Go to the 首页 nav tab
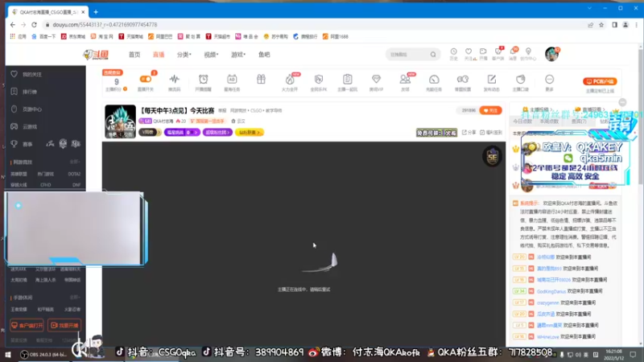This screenshot has width=644, height=362. click(134, 55)
